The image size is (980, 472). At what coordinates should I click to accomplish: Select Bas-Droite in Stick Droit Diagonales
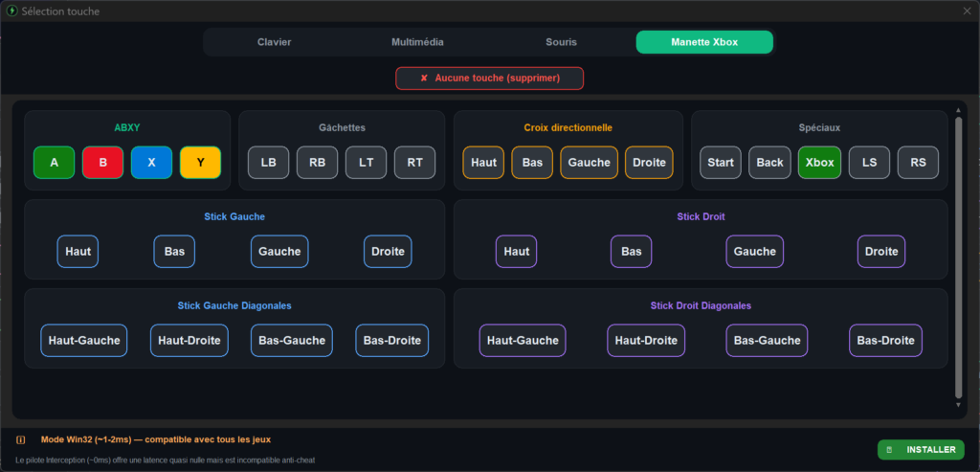[x=885, y=341]
